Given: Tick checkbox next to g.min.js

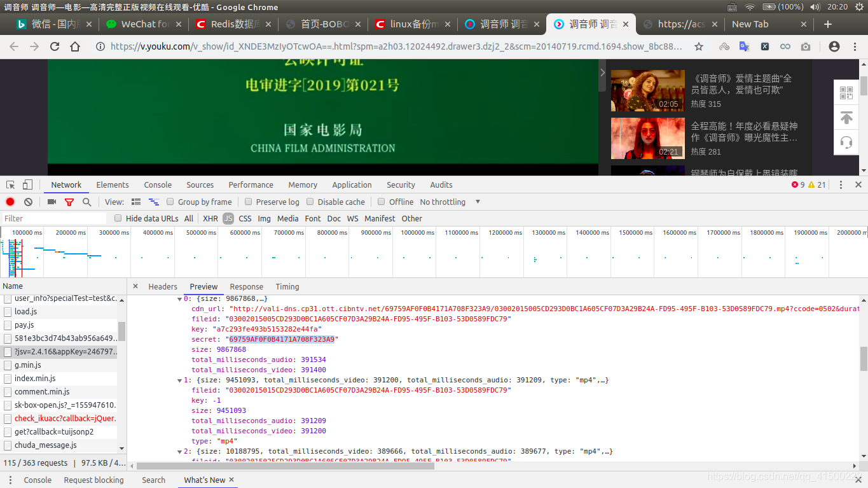Looking at the screenshot, I should pos(8,365).
